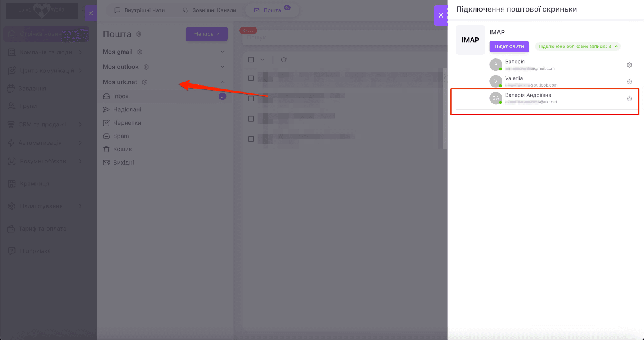This screenshot has width=644, height=340.
Task: Switch to Пошта tab
Action: [x=272, y=10]
